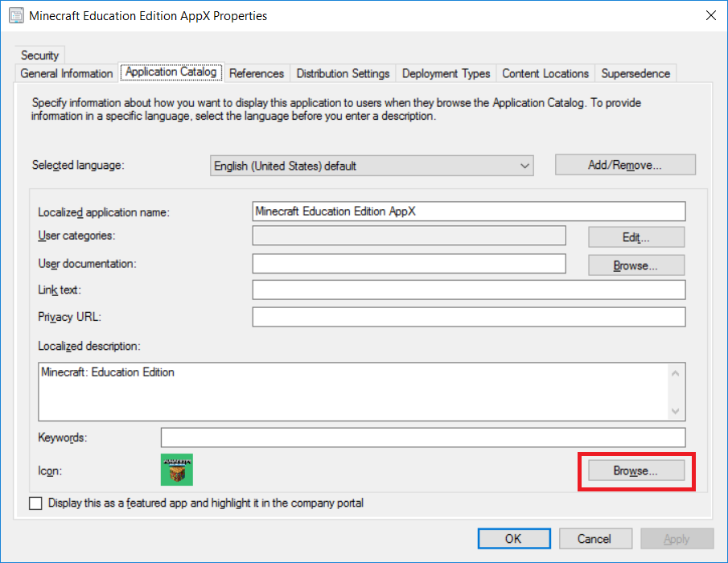The width and height of the screenshot is (728, 563).
Task: Click the Keywords input field
Action: tap(423, 438)
